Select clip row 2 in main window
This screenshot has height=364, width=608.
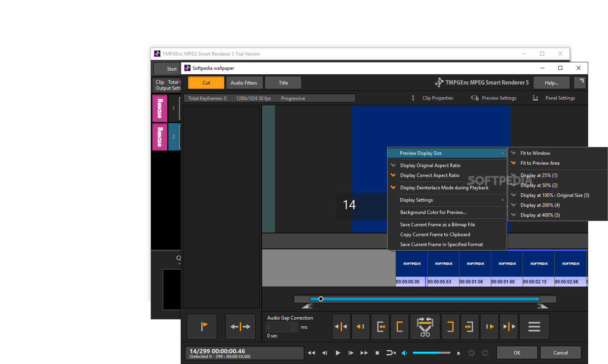(x=174, y=137)
